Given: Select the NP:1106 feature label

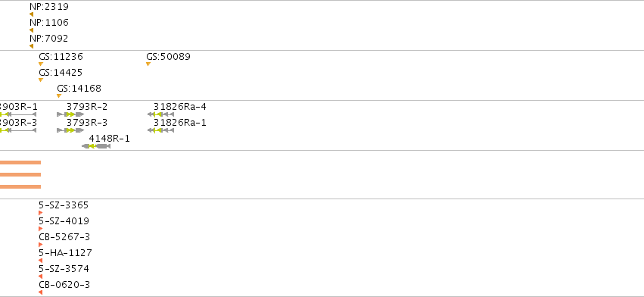Looking at the screenshot, I should [x=49, y=23].
